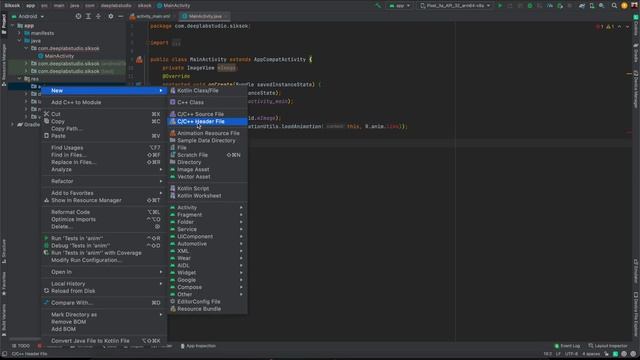Open Project panel gear options
Screen dimensions: 640x360
tap(111, 16)
